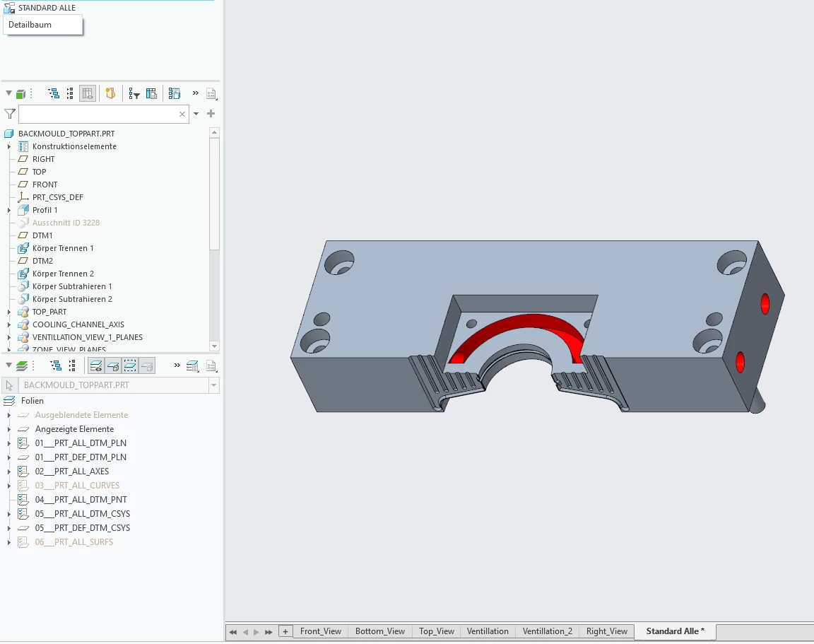Select suppressed Ausschnitt ID 3228 feature

tap(66, 223)
